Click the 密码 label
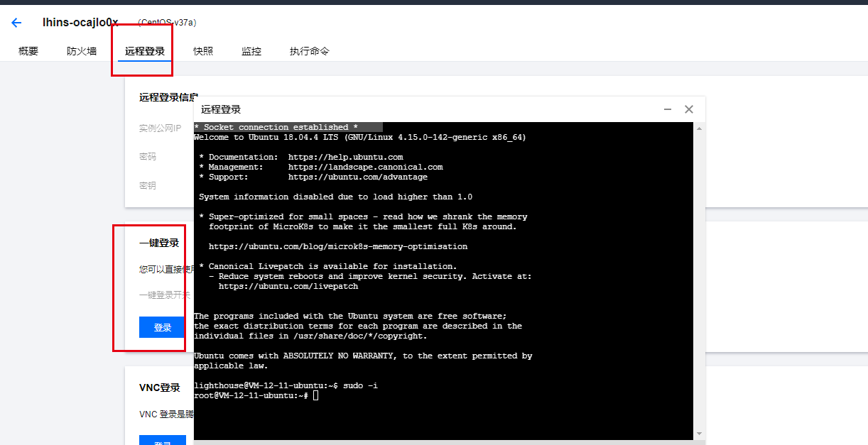The image size is (868, 445). pos(148,157)
